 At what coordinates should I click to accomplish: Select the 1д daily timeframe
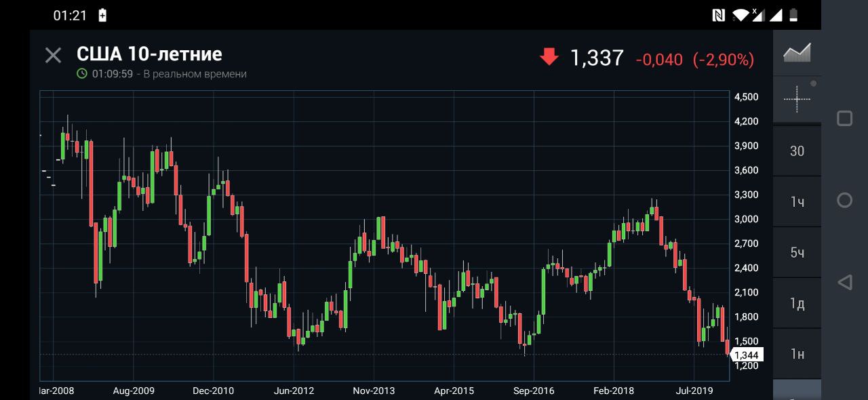(x=797, y=303)
